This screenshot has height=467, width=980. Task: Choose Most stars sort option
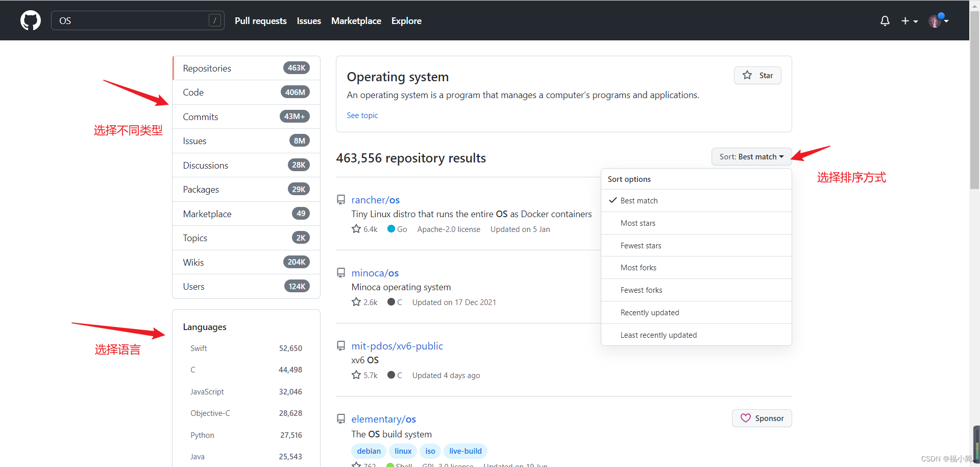[696, 223]
